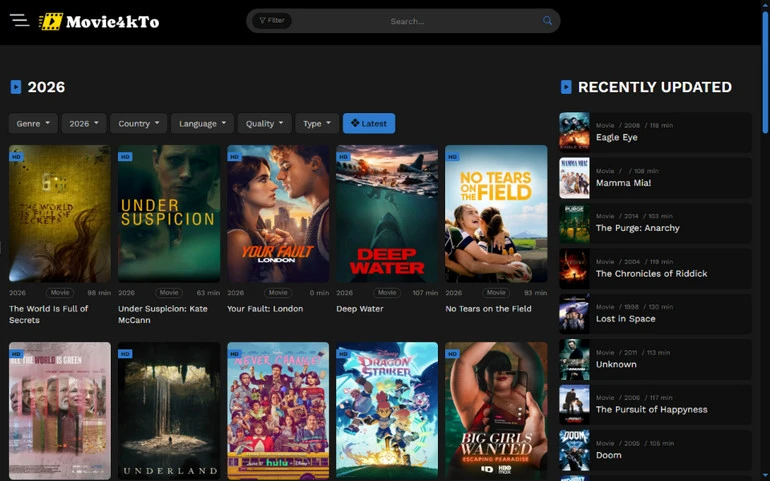770x481 pixels.
Task: Expand the 2026 year dropdown
Action: tap(84, 123)
